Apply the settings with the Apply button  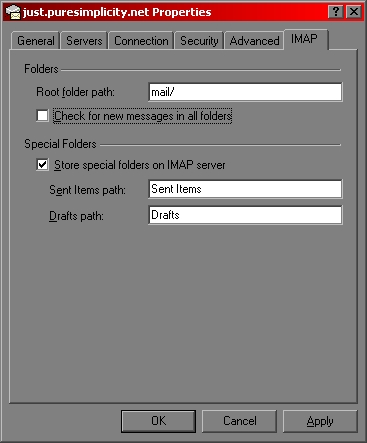[x=320, y=421]
